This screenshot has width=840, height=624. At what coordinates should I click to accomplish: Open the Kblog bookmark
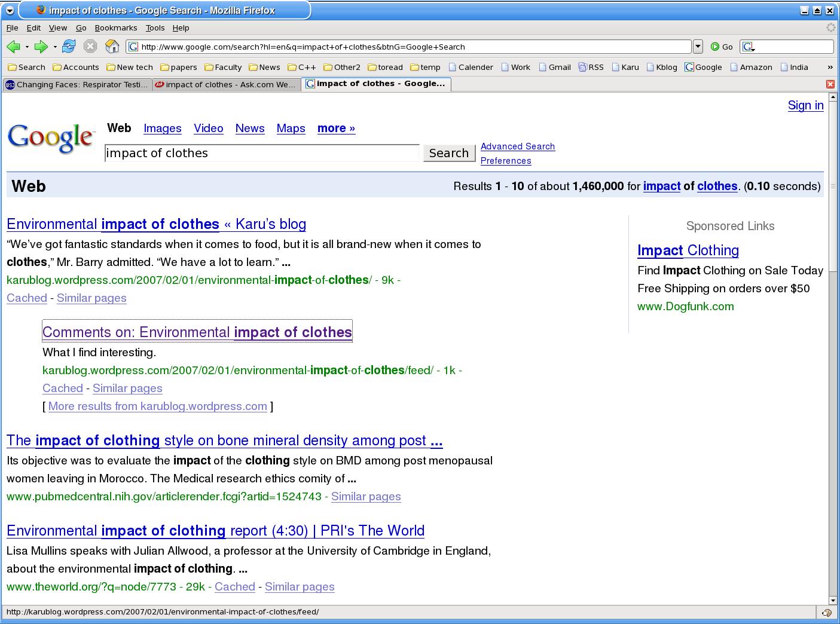pos(662,67)
